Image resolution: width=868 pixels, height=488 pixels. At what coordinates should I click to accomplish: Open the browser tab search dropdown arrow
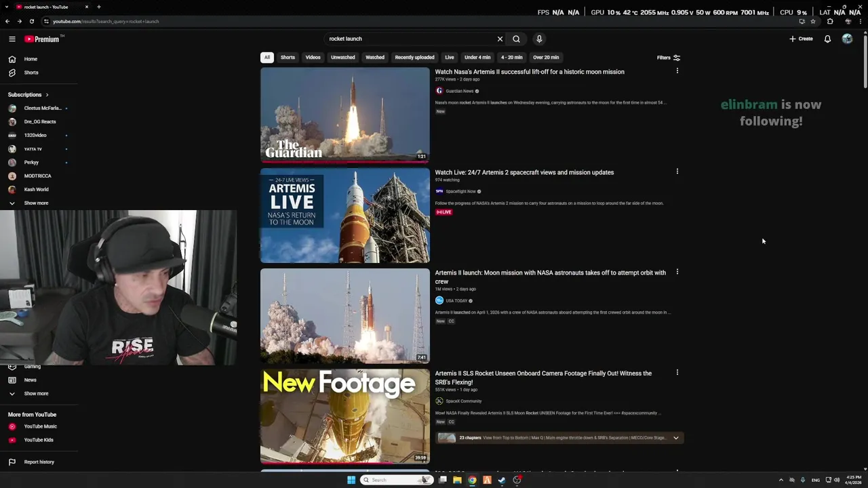click(7, 7)
